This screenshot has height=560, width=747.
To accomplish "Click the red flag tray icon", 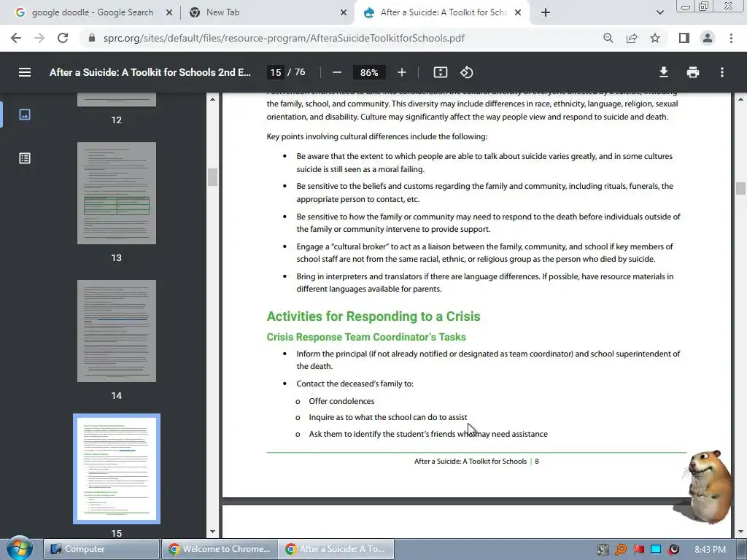I will click(x=638, y=550).
